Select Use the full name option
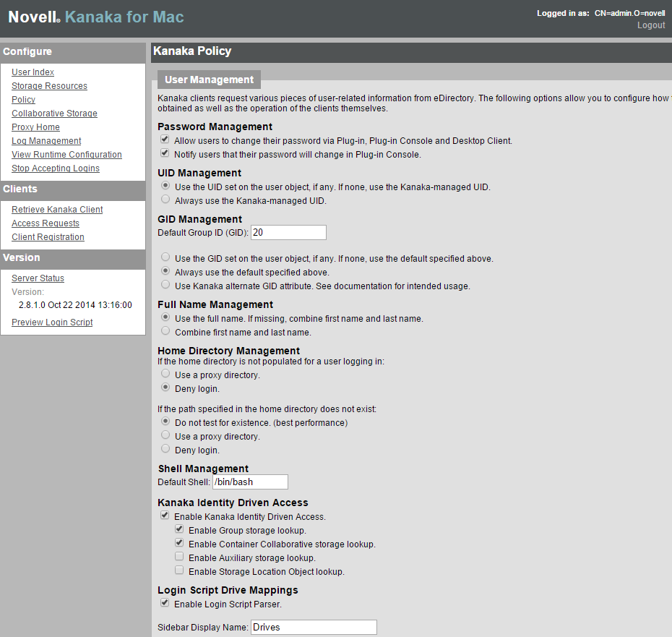The width and height of the screenshot is (672, 637). (x=165, y=317)
